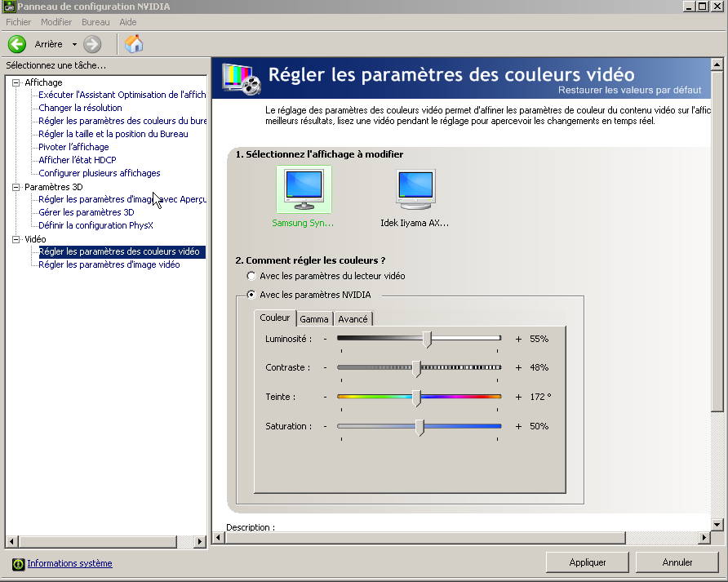Viewport: 728px width, 582px height.
Task: Click the Appliquer button
Action: coord(588,562)
